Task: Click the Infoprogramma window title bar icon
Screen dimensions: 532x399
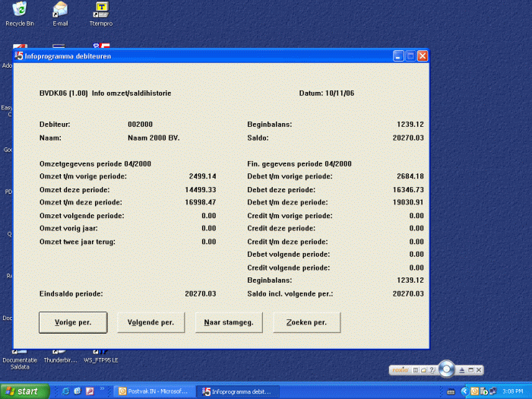Action: tap(18, 55)
